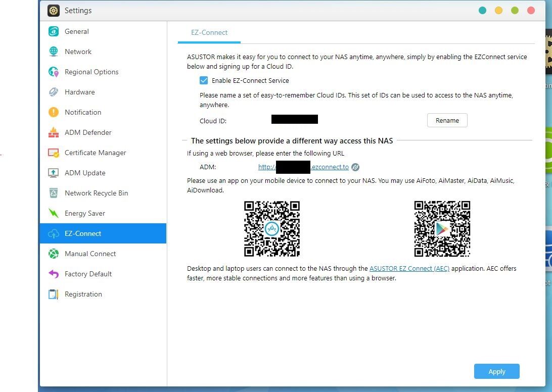Viewport: 552px width, 392px height.
Task: Click the green window control dot
Action: click(x=515, y=11)
